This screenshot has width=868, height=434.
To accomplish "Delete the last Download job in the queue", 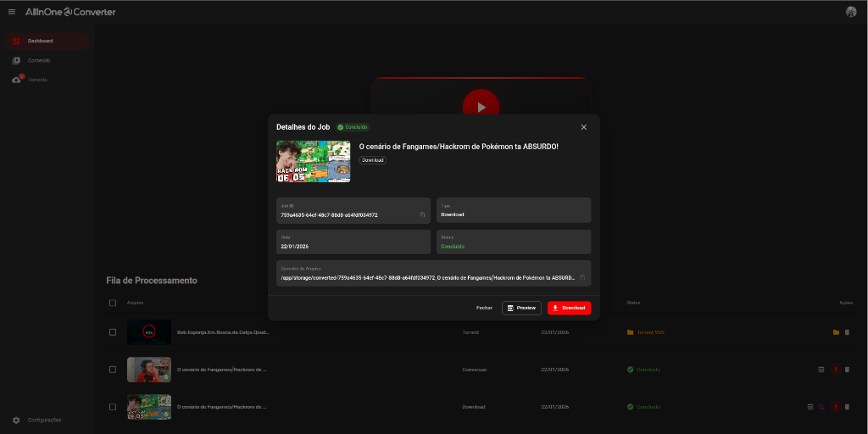I will [847, 407].
